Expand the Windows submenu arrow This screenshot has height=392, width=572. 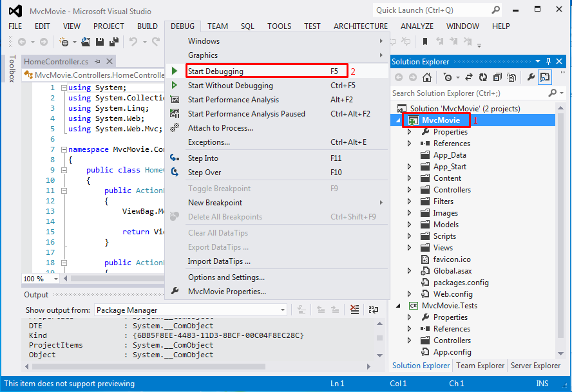(381, 41)
